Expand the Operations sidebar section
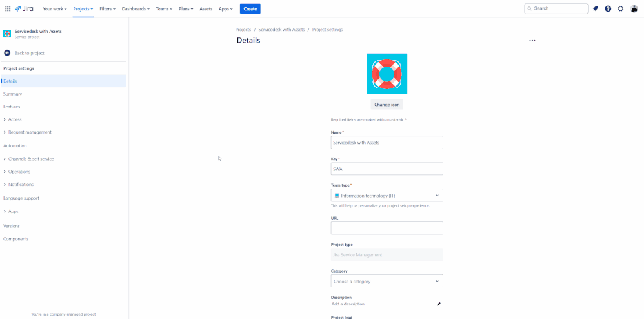 19,172
